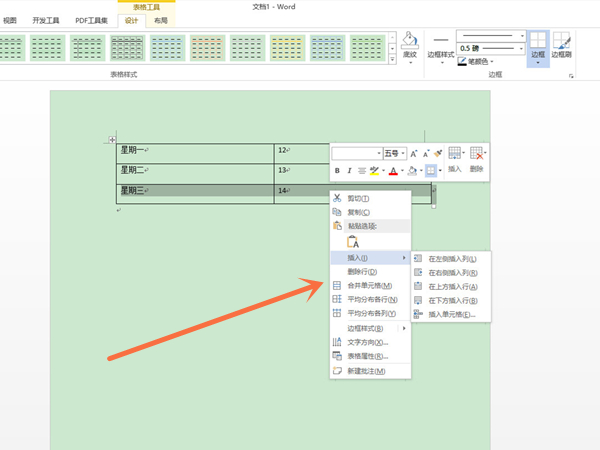Toggle bold in the mini toolbar

coord(337,171)
